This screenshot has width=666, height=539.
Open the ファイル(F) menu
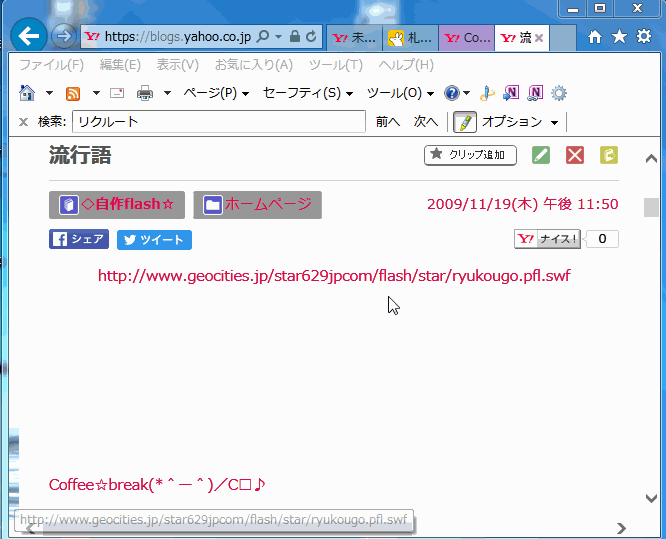click(52, 65)
